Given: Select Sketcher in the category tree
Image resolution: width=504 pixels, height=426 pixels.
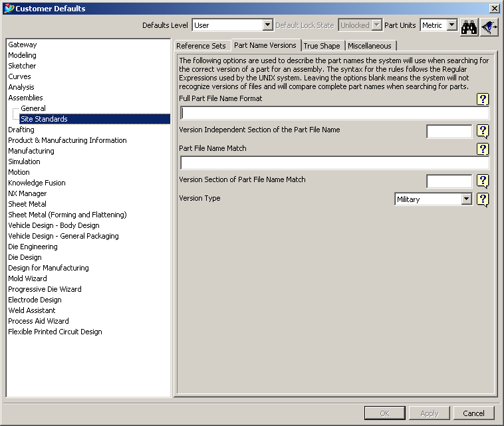Looking at the screenshot, I should click(x=22, y=66).
